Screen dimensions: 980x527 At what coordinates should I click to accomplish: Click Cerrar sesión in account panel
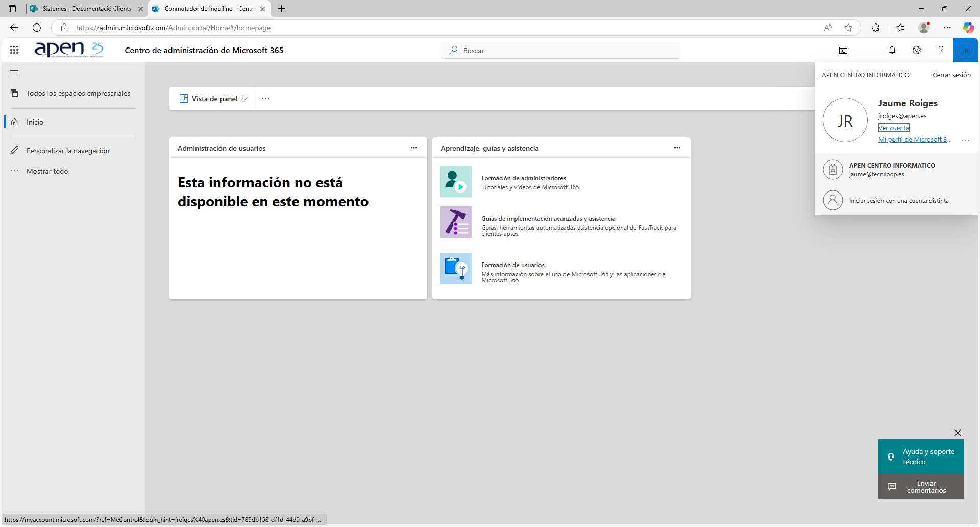pyautogui.click(x=951, y=75)
